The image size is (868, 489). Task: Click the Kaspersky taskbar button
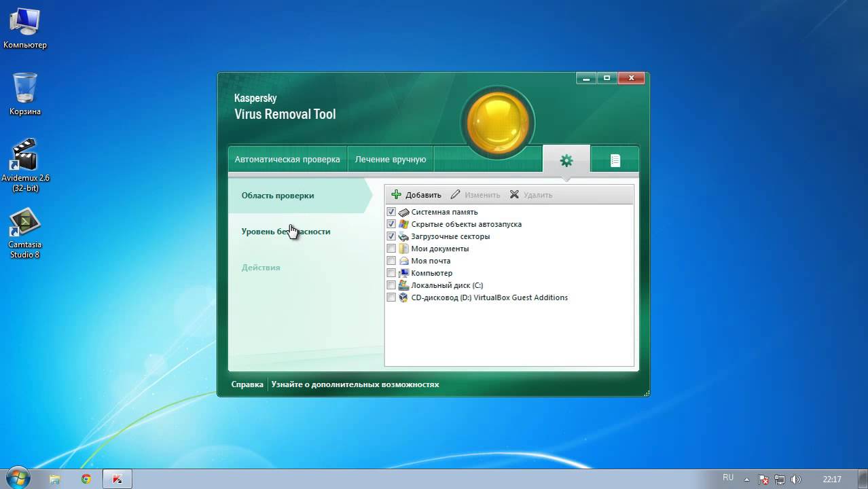[117, 479]
